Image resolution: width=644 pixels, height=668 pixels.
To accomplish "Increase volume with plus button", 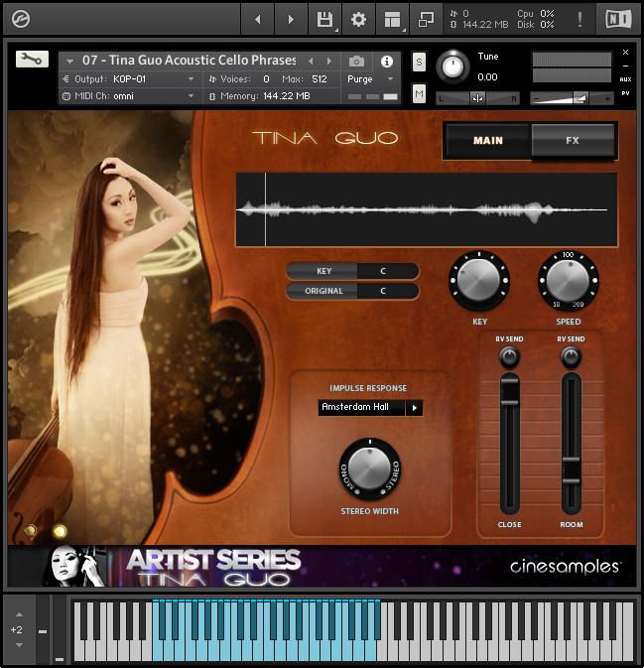I will 608,99.
